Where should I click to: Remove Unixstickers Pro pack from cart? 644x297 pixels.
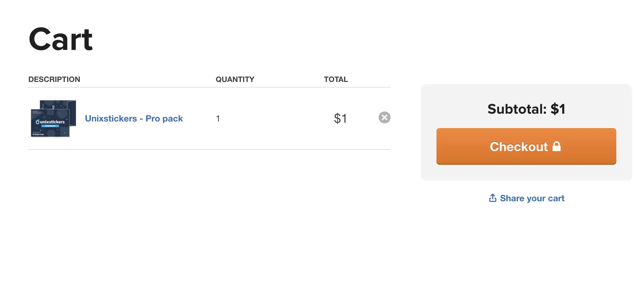click(384, 117)
